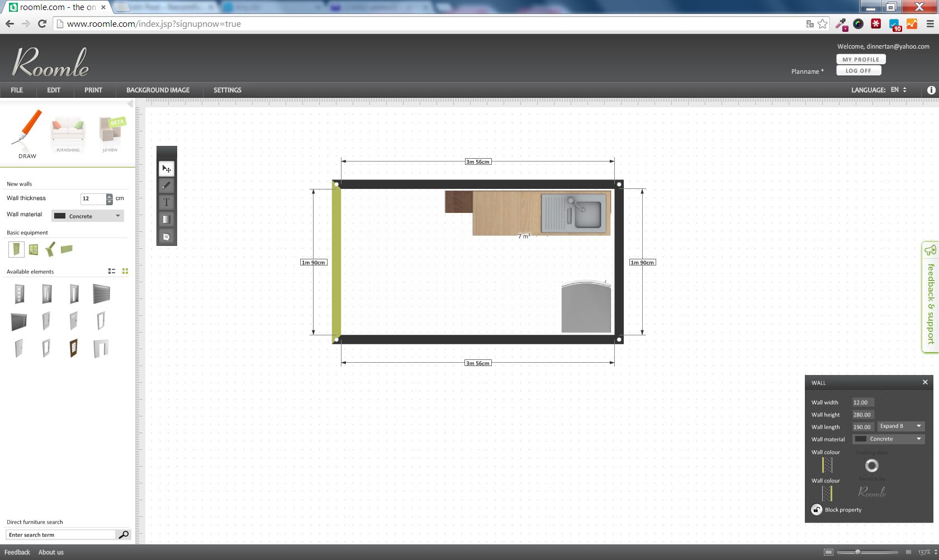Click the search magnifier icon
The width and height of the screenshot is (939, 560).
[x=124, y=535]
